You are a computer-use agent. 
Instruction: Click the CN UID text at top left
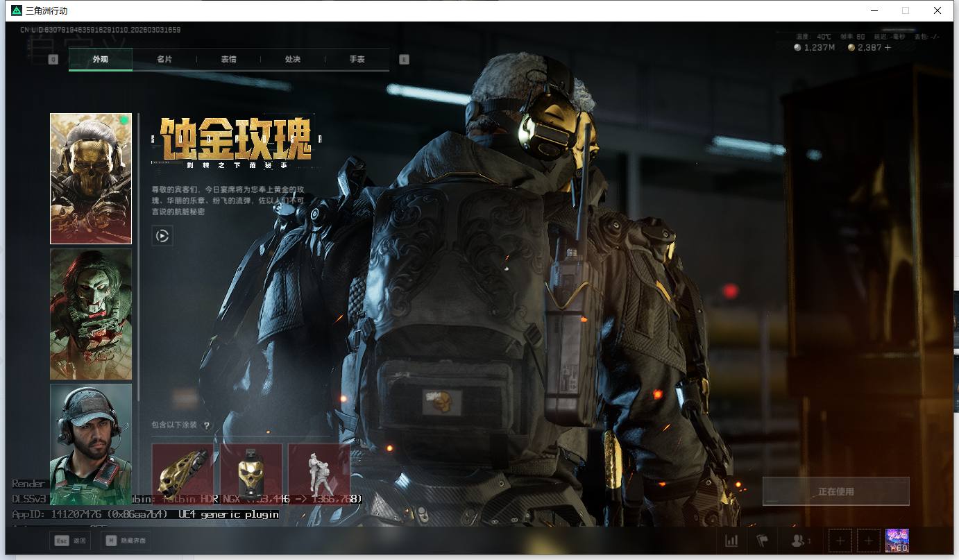click(101, 30)
